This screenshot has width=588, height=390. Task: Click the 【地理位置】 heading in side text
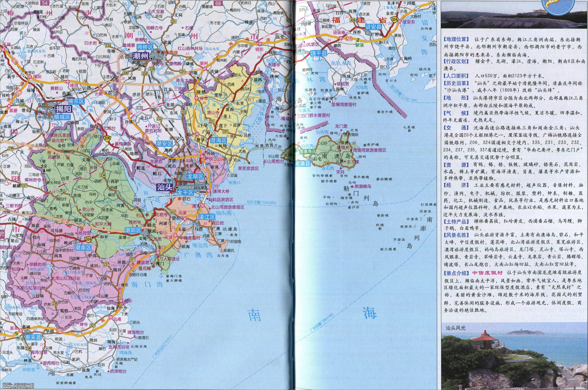pyautogui.click(x=456, y=39)
